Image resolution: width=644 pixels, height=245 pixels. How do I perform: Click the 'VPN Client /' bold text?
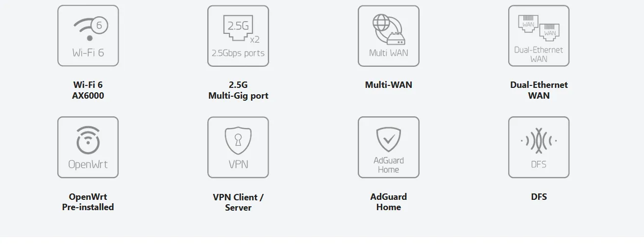click(238, 197)
